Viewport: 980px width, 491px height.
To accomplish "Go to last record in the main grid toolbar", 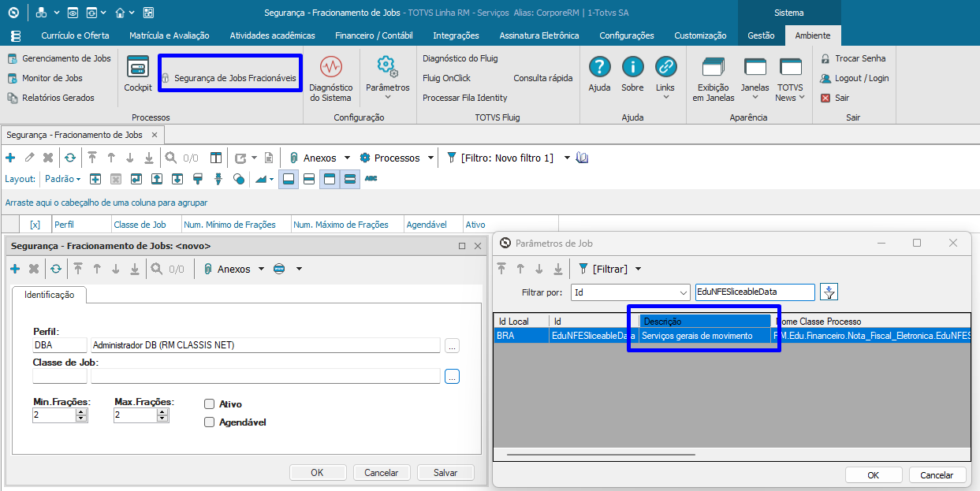I will (x=149, y=158).
